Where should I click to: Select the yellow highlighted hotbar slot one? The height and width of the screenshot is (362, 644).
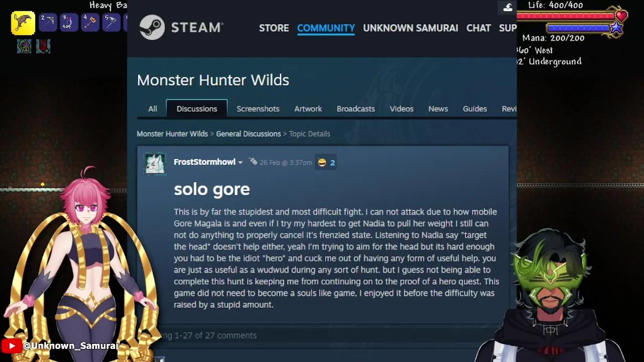pos(23,23)
